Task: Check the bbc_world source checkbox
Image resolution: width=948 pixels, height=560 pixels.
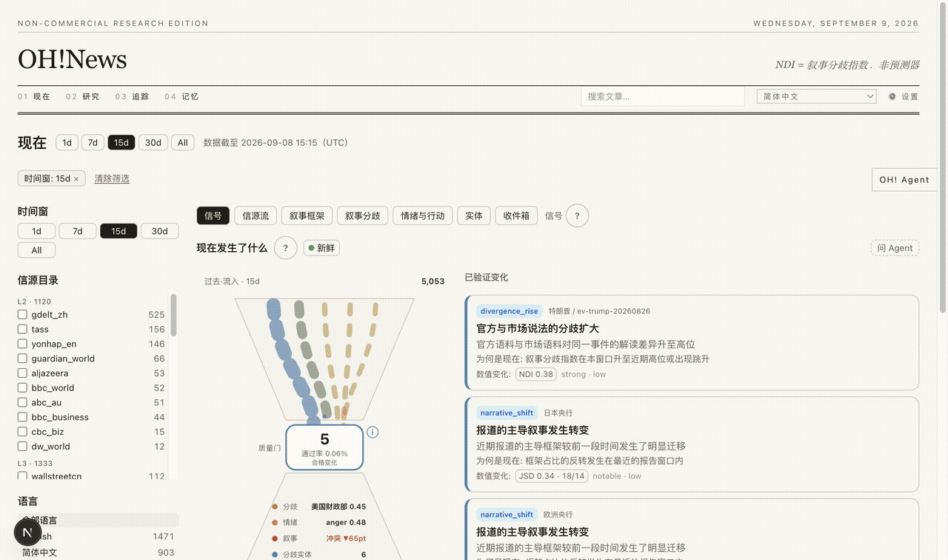Action: coord(22,388)
